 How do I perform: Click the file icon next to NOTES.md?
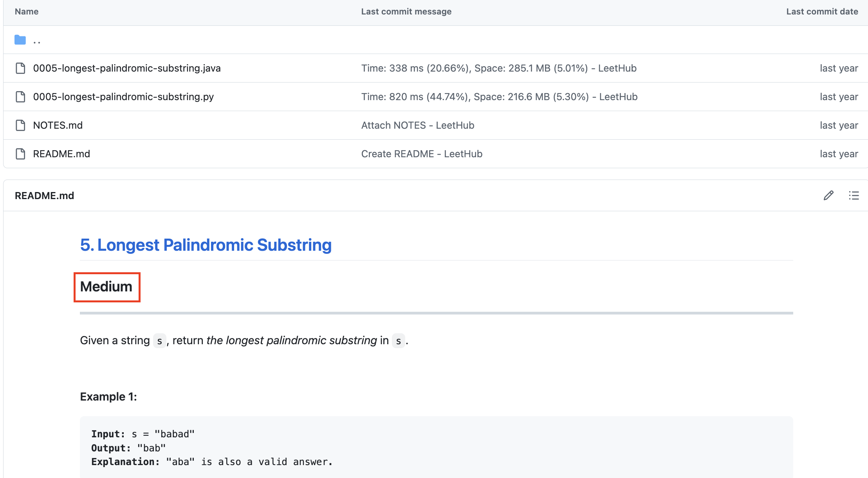click(x=20, y=125)
